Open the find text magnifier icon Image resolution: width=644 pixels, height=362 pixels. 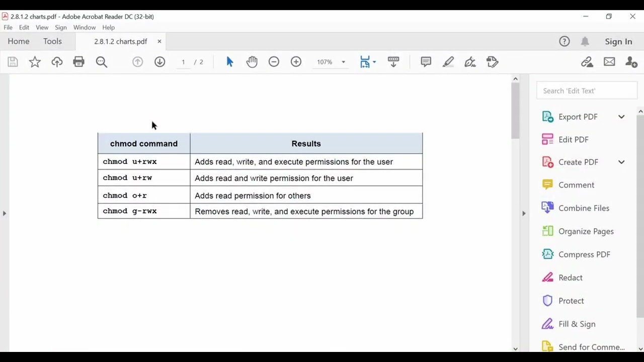[x=102, y=62]
